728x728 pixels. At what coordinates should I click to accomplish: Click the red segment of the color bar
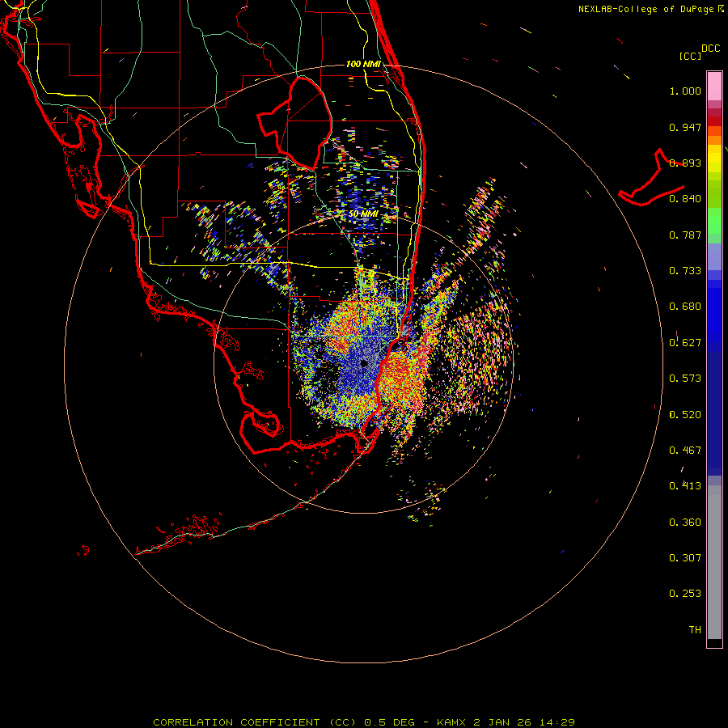tap(714, 121)
